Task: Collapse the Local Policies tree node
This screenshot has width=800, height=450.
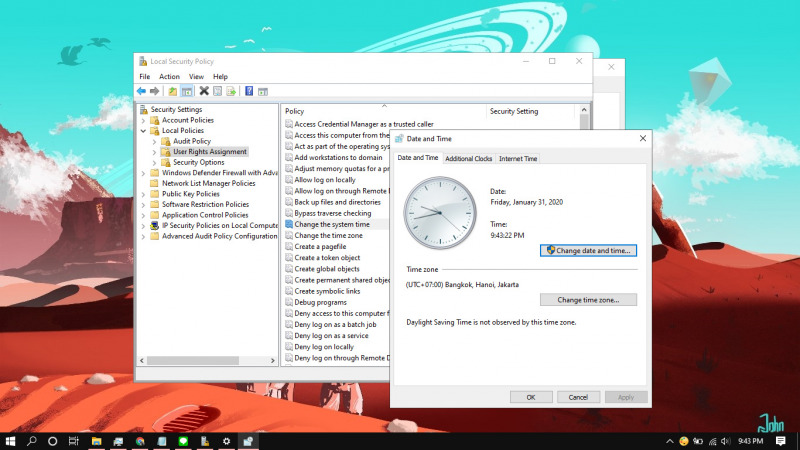Action: (144, 131)
